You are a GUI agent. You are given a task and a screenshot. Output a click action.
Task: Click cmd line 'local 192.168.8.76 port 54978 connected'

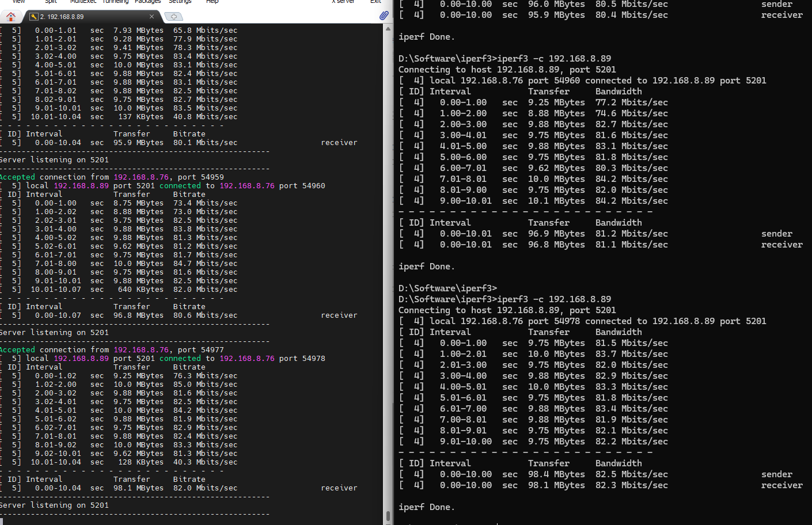click(x=583, y=321)
